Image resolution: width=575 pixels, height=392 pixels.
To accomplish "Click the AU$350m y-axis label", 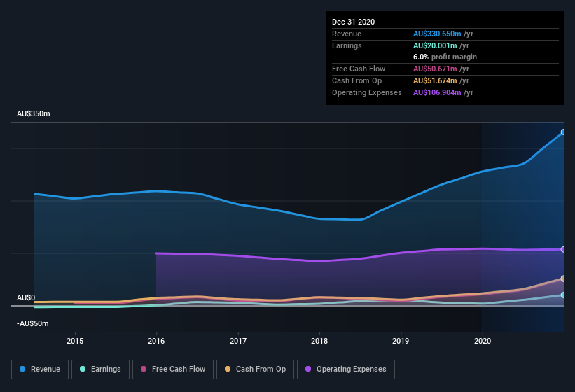I will click(x=34, y=113).
